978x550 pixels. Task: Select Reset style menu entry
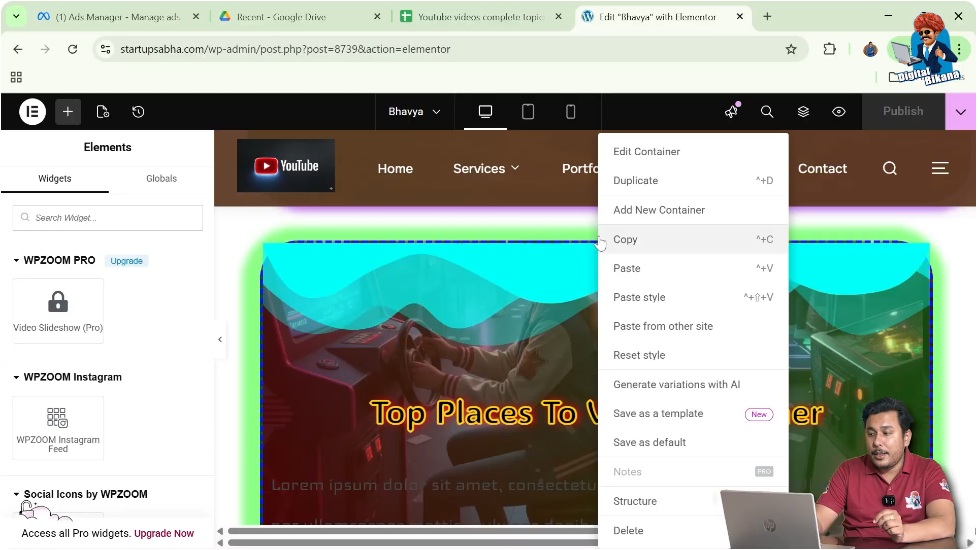click(x=693, y=355)
